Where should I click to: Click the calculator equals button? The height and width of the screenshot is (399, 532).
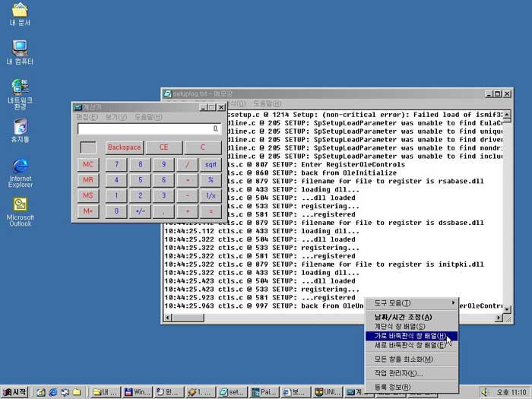[x=211, y=211]
